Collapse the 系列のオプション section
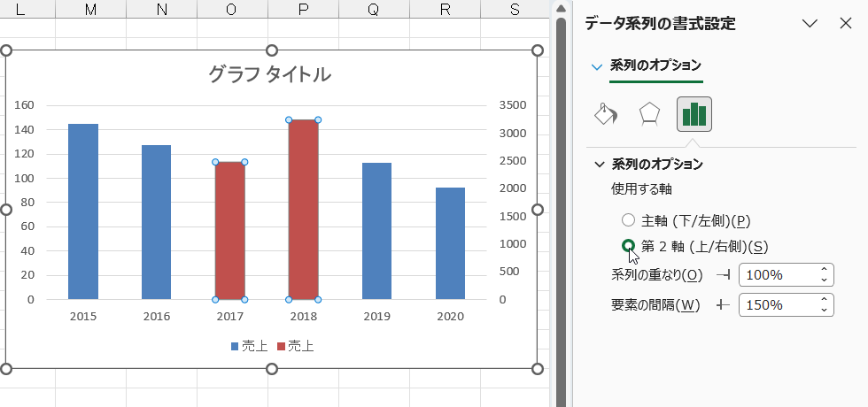 [x=600, y=165]
